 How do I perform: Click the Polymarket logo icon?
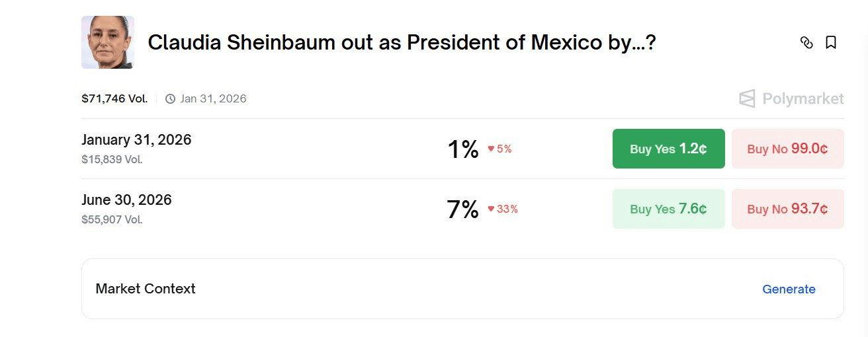point(747,99)
